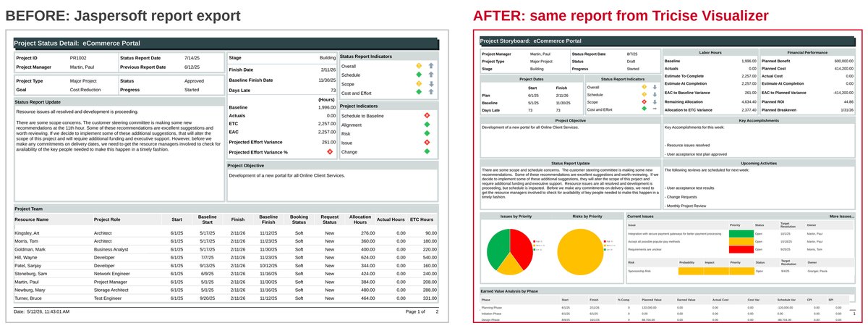
Task: Click the Schedule up trend arrow in Jaspersoft report
Action: (x=431, y=75)
